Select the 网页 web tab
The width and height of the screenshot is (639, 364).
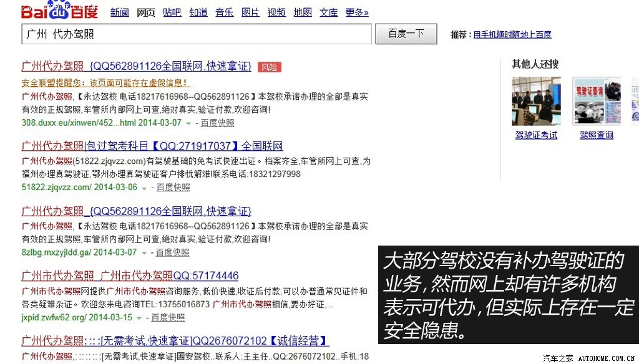point(146,12)
